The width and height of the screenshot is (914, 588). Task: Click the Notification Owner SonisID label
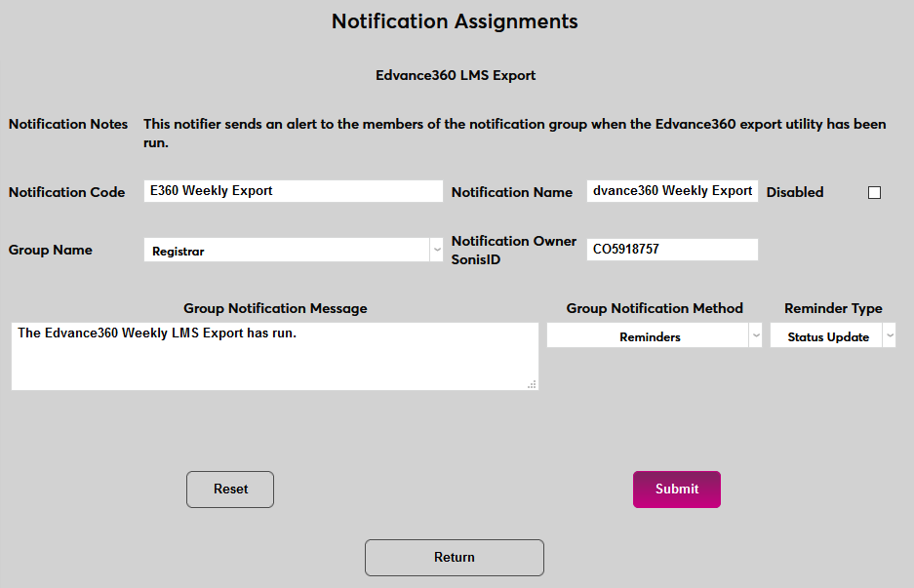click(513, 250)
